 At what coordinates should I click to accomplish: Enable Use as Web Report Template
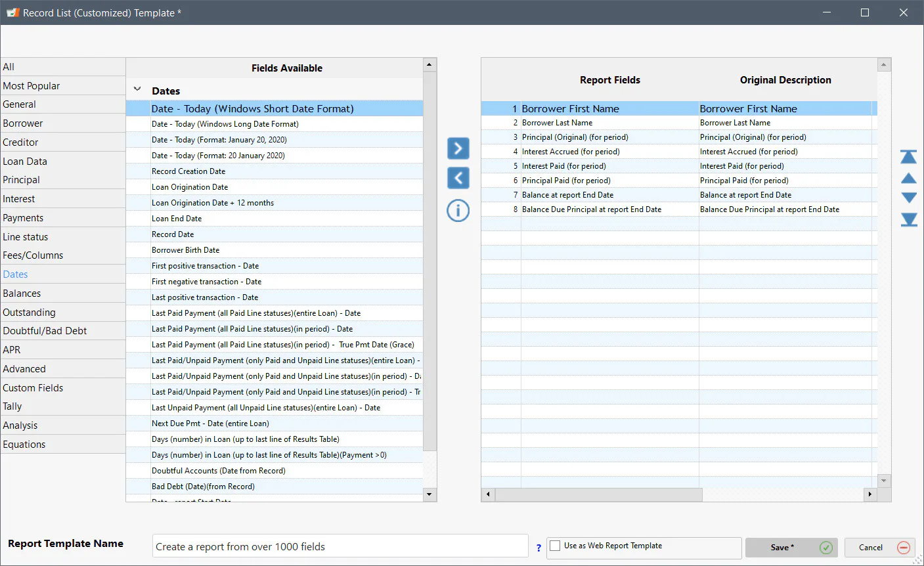tap(556, 546)
